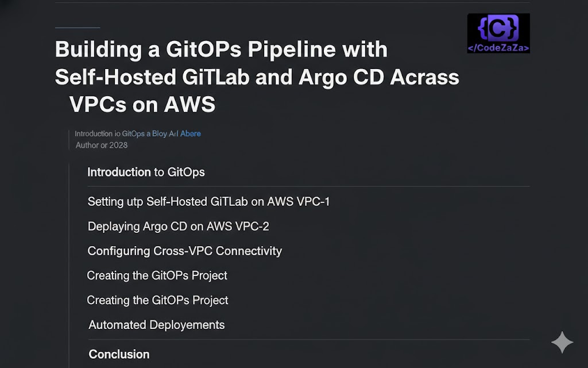Image resolution: width=588 pixels, height=368 pixels.
Task: Click the sparkle star icon
Action: (562, 342)
